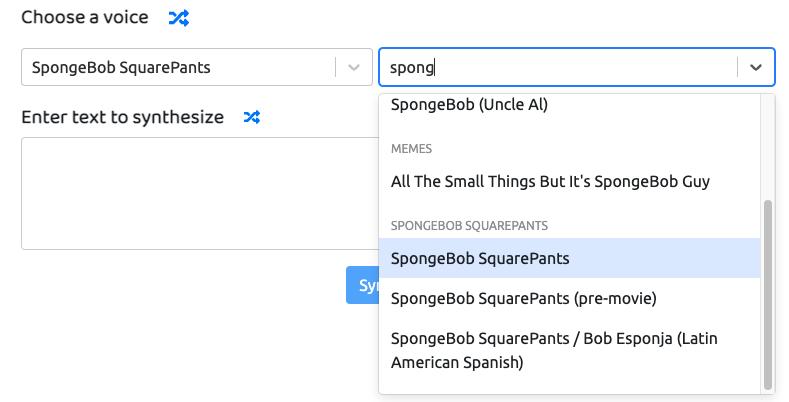Image resolution: width=789 pixels, height=402 pixels.
Task: Choose All The Small Things But It's SpongeBob Guy
Action: 570,182
